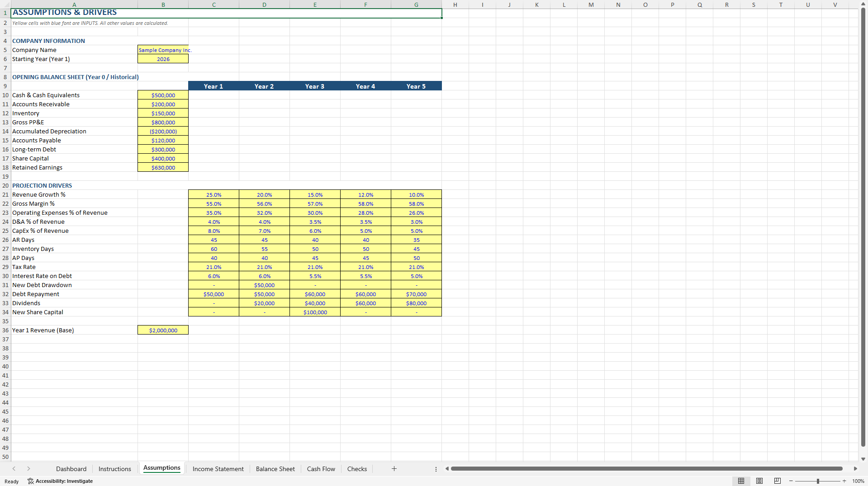Screen dimensions: 868x486
Task: Navigate to next sheet tab arrow
Action: coord(28,469)
